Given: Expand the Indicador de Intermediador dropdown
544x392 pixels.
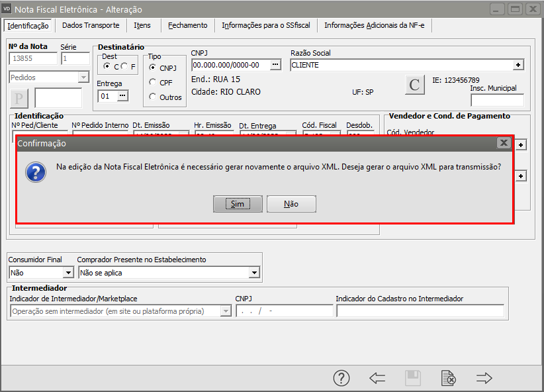Looking at the screenshot, I should (x=226, y=311).
